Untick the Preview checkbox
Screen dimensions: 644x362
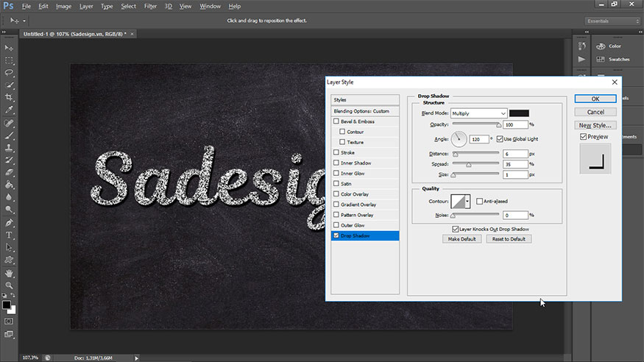coord(583,137)
